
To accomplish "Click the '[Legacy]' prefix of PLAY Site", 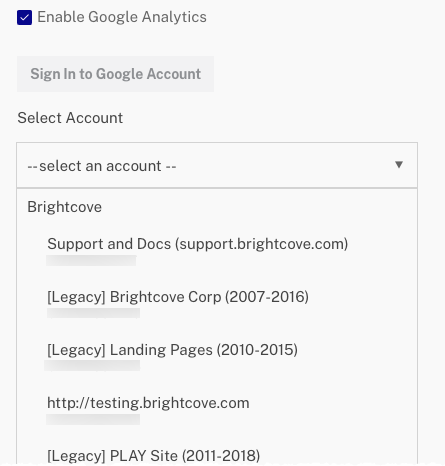I will pyautogui.click(x=76, y=456).
